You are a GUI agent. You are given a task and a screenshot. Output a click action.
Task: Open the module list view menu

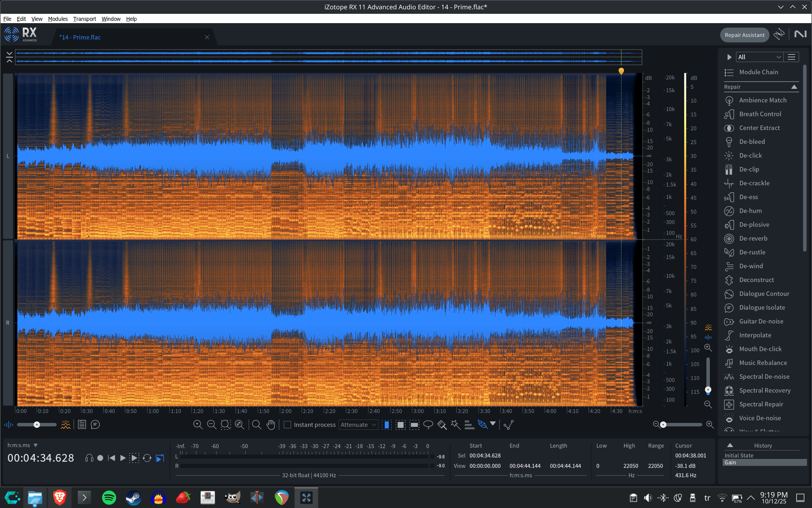791,57
